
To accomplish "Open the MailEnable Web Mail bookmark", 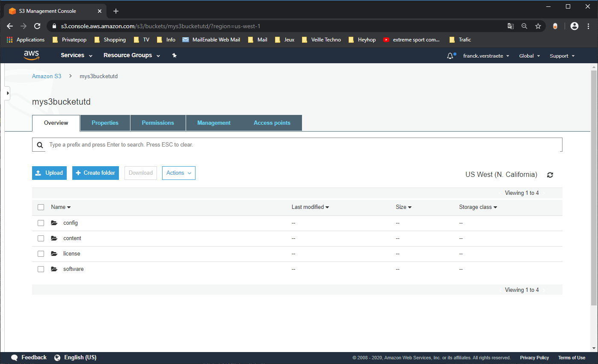I will [x=211, y=40].
